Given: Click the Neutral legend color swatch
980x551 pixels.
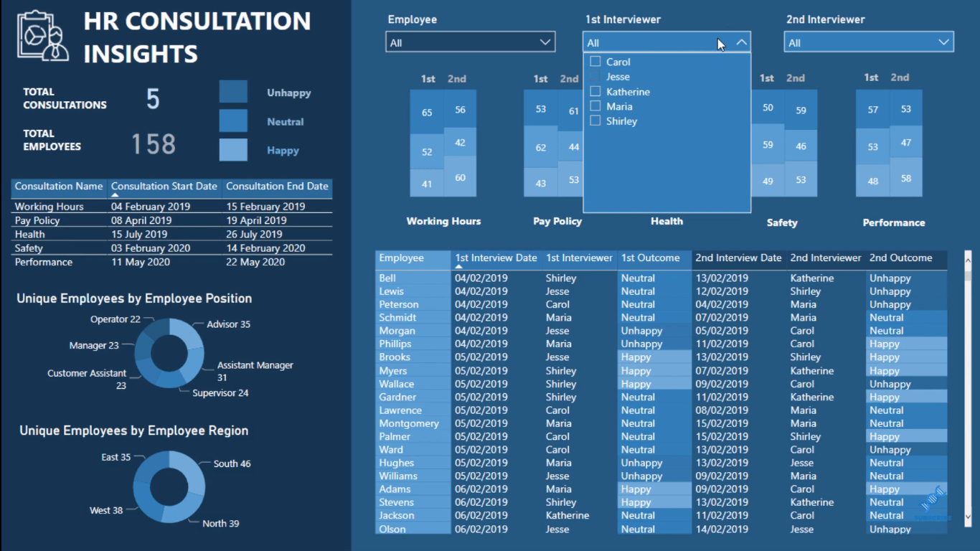Looking at the screenshot, I should coord(233,121).
